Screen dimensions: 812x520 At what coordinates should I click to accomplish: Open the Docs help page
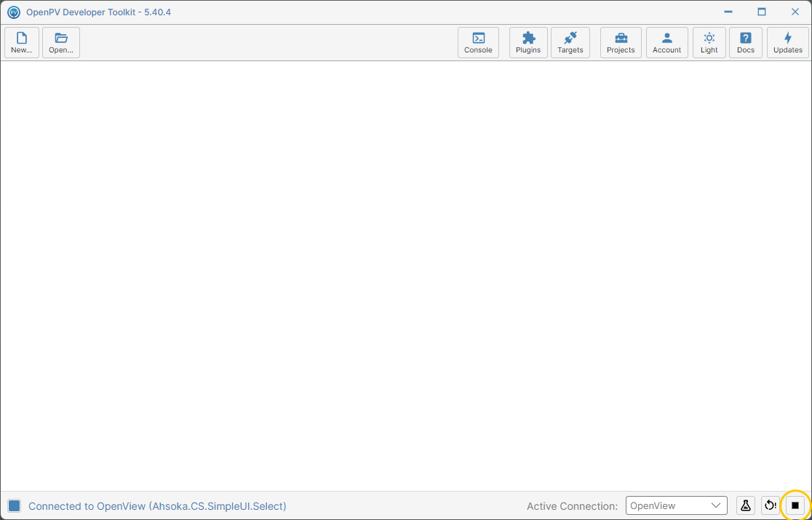pyautogui.click(x=746, y=42)
